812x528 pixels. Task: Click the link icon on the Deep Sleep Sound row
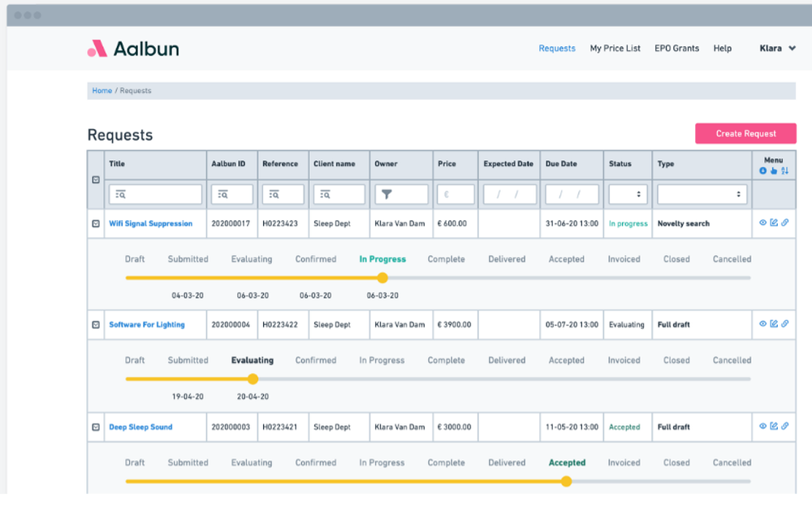pyautogui.click(x=785, y=426)
